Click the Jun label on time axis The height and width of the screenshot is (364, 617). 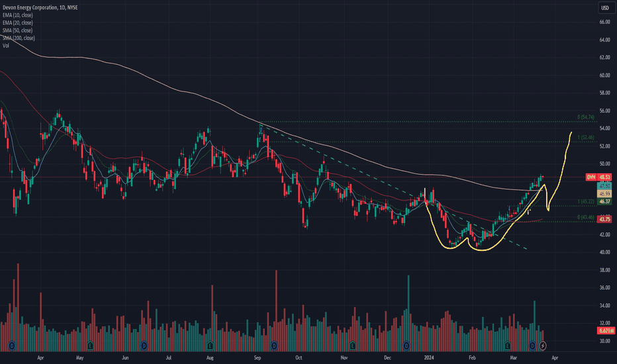pyautogui.click(x=125, y=357)
